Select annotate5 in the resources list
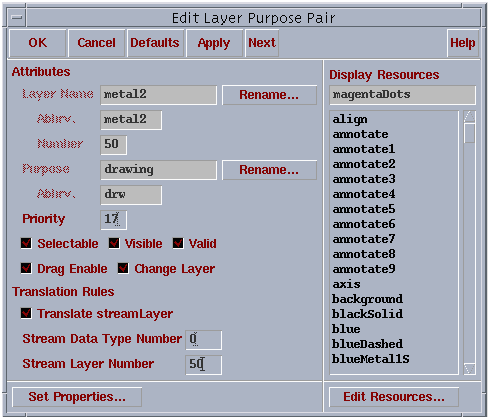 click(364, 209)
